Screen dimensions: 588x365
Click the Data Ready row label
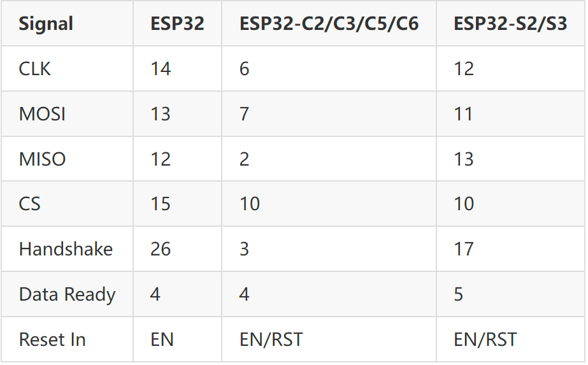67,295
